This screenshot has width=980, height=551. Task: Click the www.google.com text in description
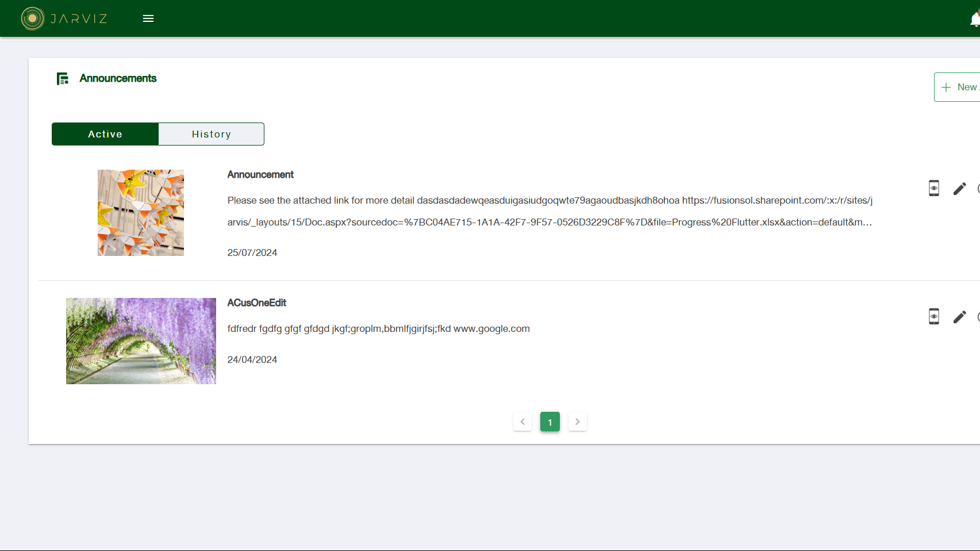pos(491,329)
